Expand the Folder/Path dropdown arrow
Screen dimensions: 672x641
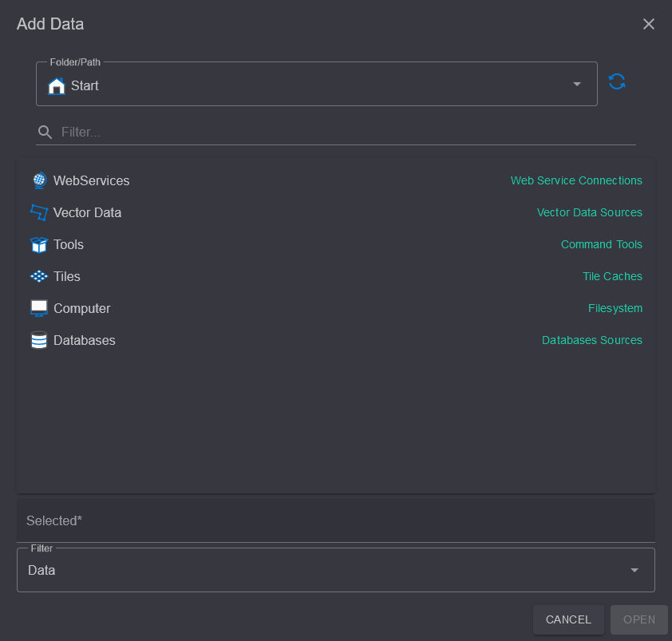[577, 84]
